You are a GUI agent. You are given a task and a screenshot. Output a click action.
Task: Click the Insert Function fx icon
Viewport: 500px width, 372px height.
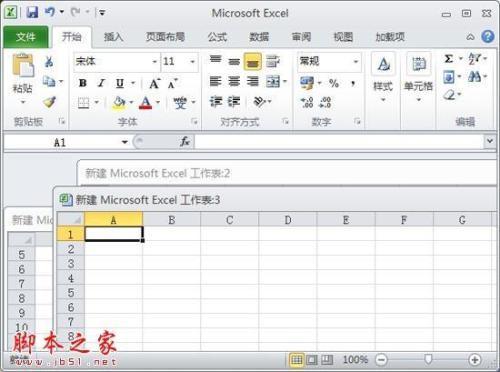pyautogui.click(x=185, y=142)
